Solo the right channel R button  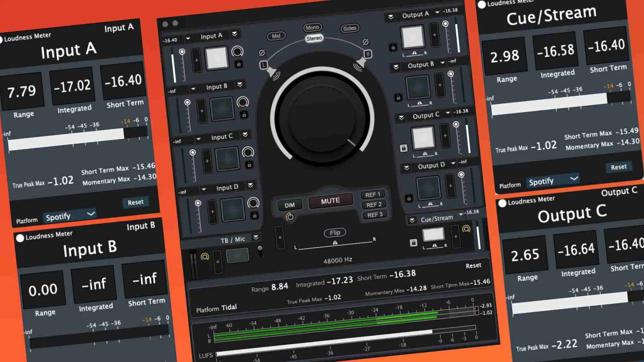pyautogui.click(x=368, y=54)
